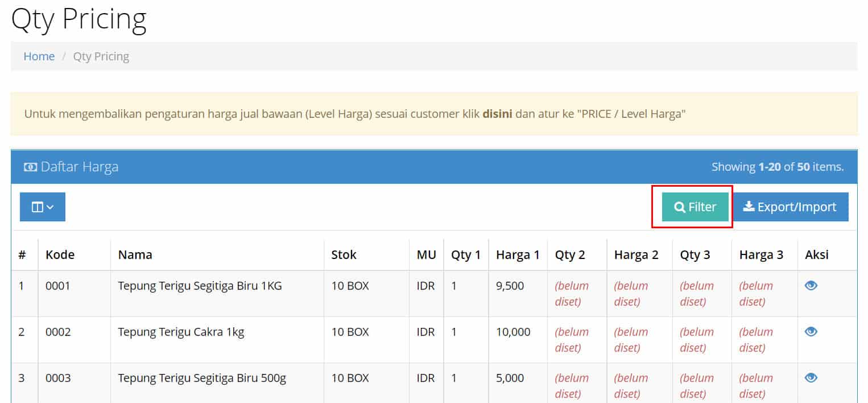868x403 pixels.
Task: Click Qty 3 '(belum diset)' in row 0003
Action: coord(697,385)
